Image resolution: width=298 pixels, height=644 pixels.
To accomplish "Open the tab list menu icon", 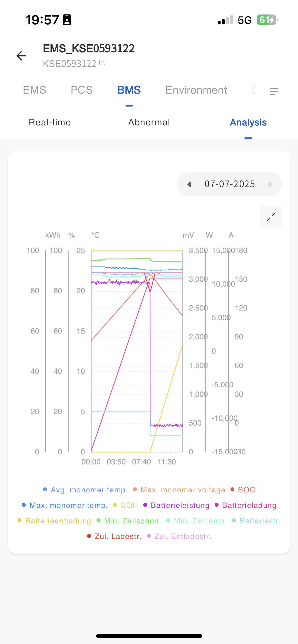I will (x=274, y=91).
